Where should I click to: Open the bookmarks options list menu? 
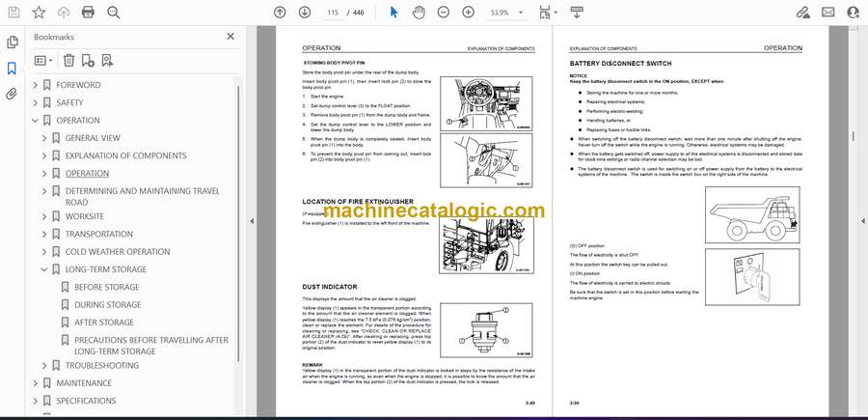coord(43,61)
